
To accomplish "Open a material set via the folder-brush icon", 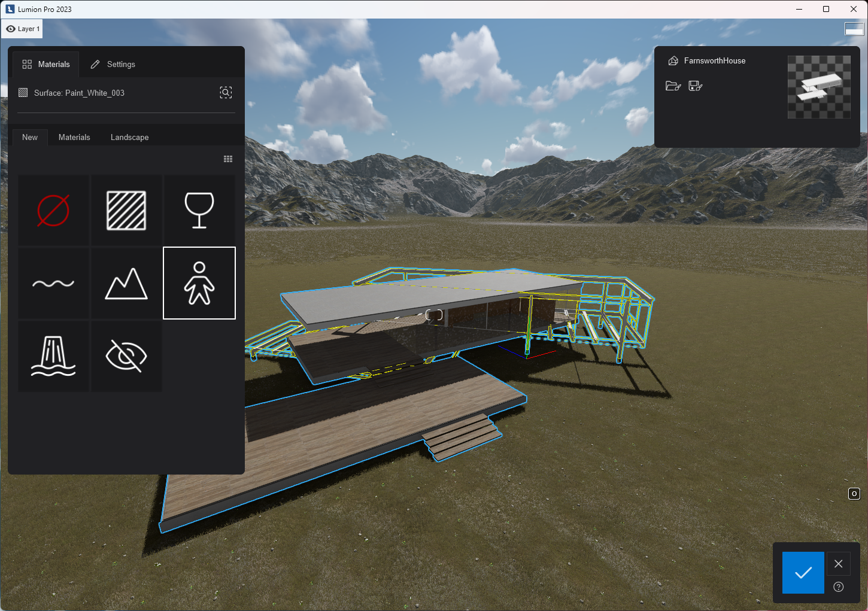I will [673, 86].
